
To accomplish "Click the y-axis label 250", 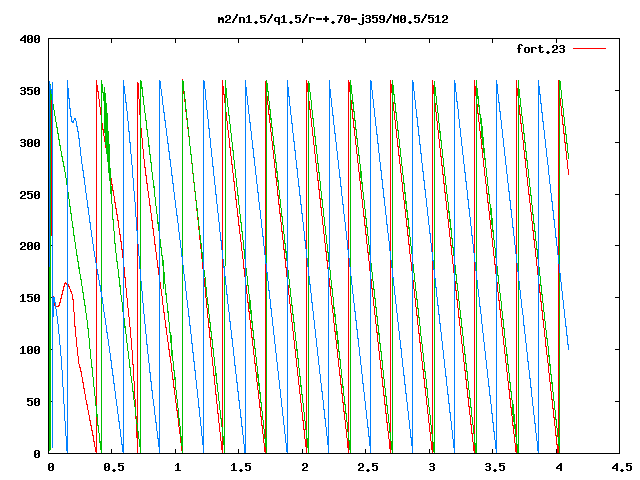I will 30,195.
